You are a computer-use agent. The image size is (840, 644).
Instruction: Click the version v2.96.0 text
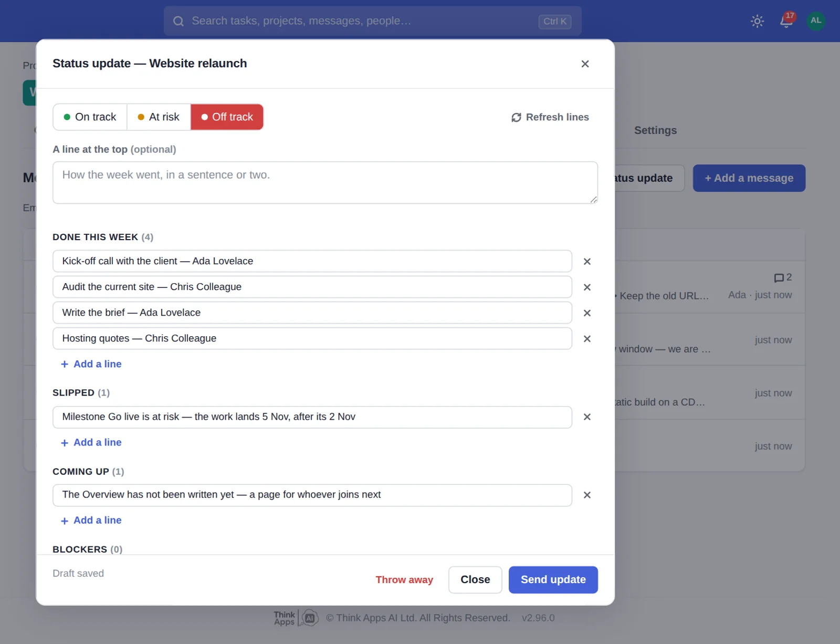[538, 618]
